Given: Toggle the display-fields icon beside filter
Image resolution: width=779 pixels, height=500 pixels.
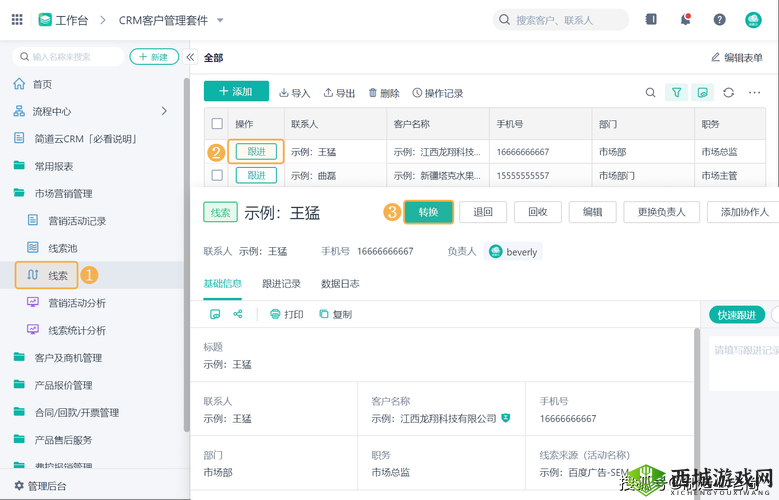Looking at the screenshot, I should point(702,92).
